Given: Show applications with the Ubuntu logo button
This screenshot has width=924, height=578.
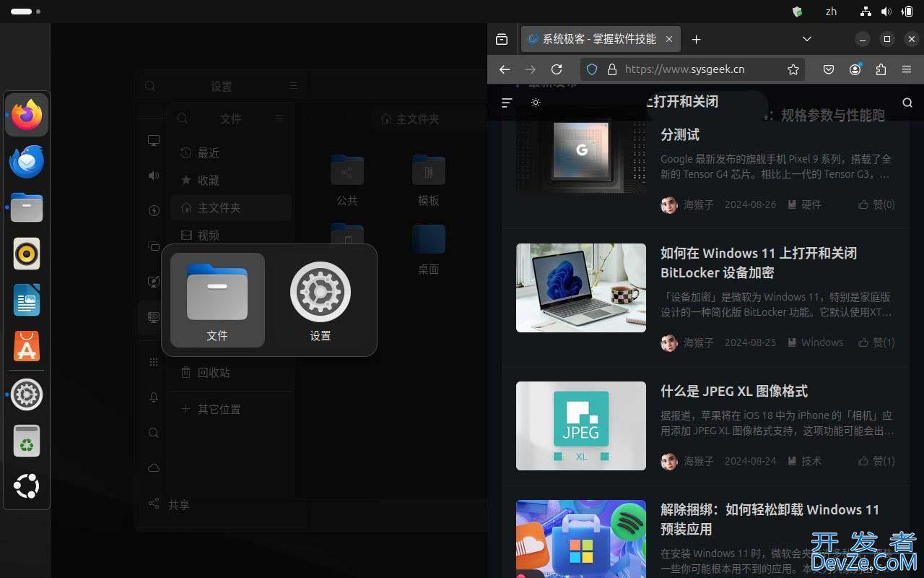Looking at the screenshot, I should click(27, 487).
